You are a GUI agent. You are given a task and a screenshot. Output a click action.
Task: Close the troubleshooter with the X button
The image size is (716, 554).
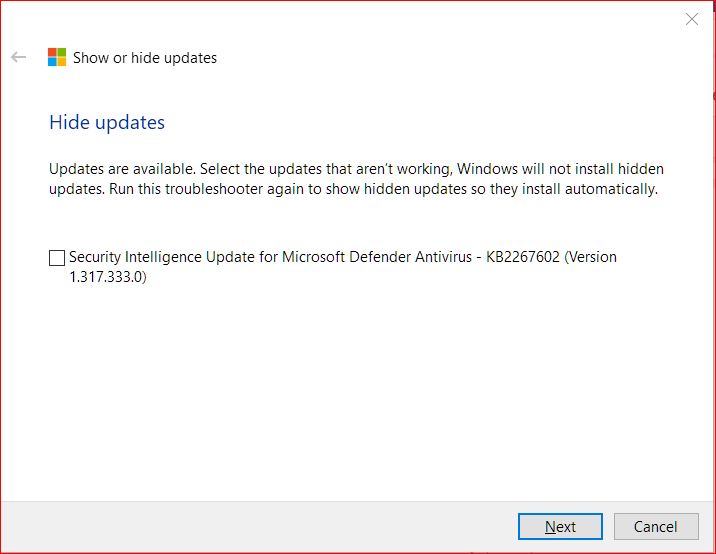tap(691, 19)
